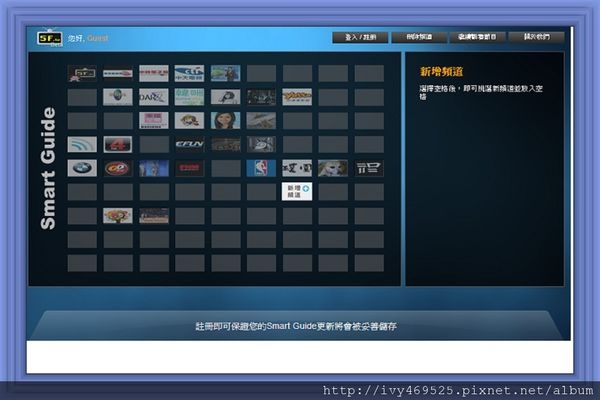The width and height of the screenshot is (600, 400).
Task: Select the red number 4 channel tile
Action: [x=118, y=144]
